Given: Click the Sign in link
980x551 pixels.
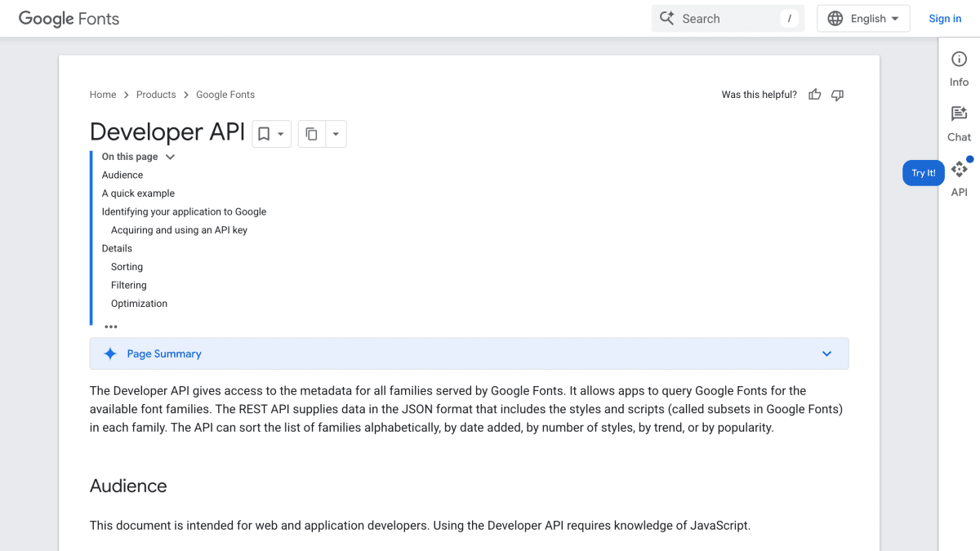Looking at the screenshot, I should (x=945, y=19).
